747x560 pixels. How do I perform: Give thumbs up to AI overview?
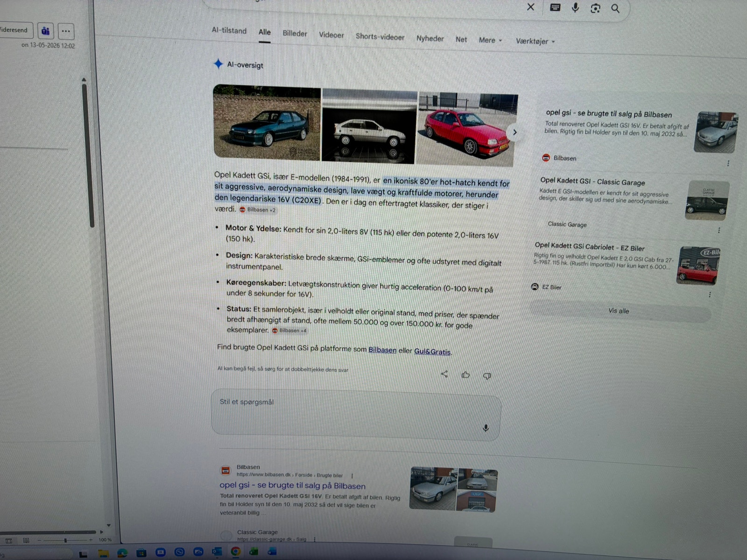pyautogui.click(x=465, y=375)
